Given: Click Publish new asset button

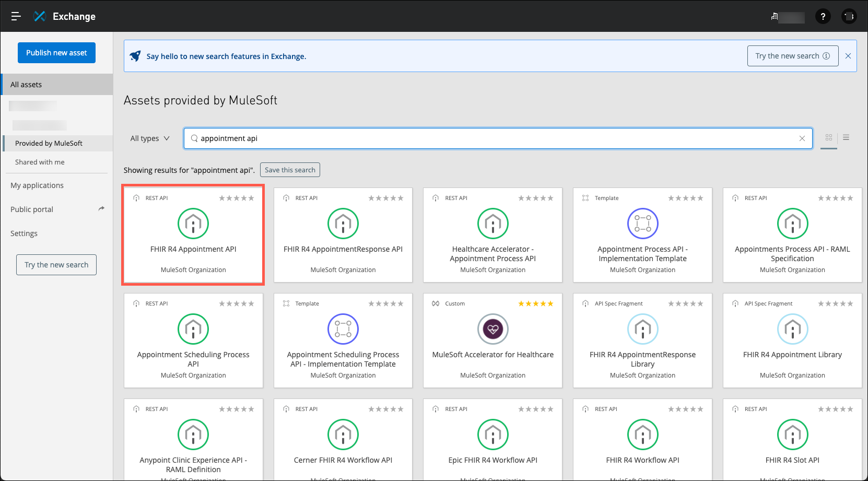Looking at the screenshot, I should (56, 53).
